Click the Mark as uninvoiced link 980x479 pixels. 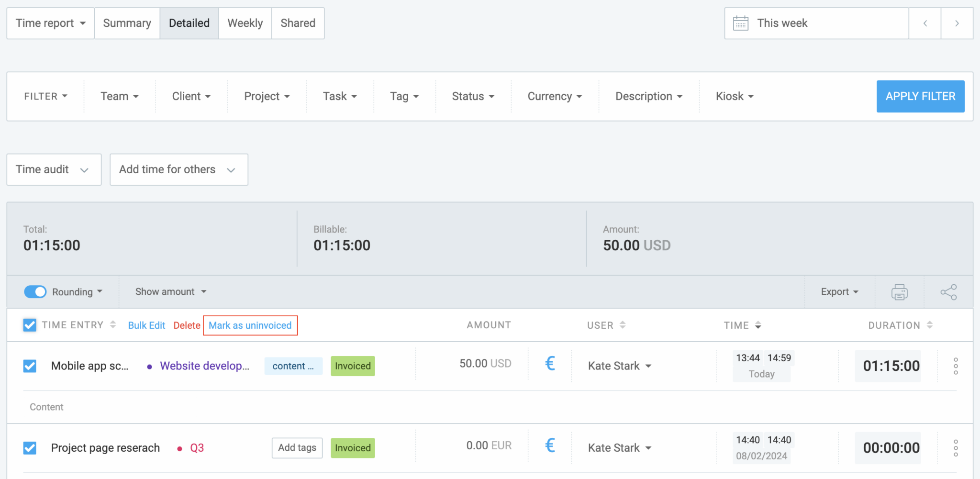[250, 325]
